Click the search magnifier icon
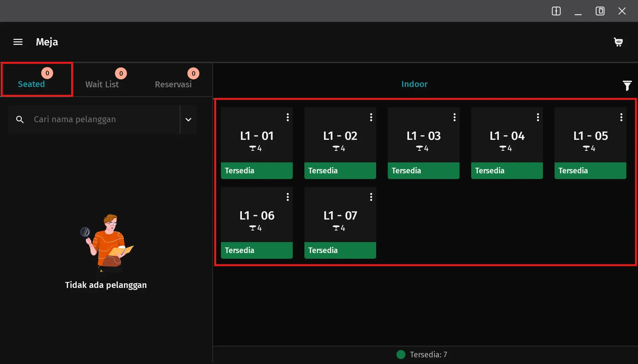This screenshot has width=638, height=364. (x=20, y=120)
